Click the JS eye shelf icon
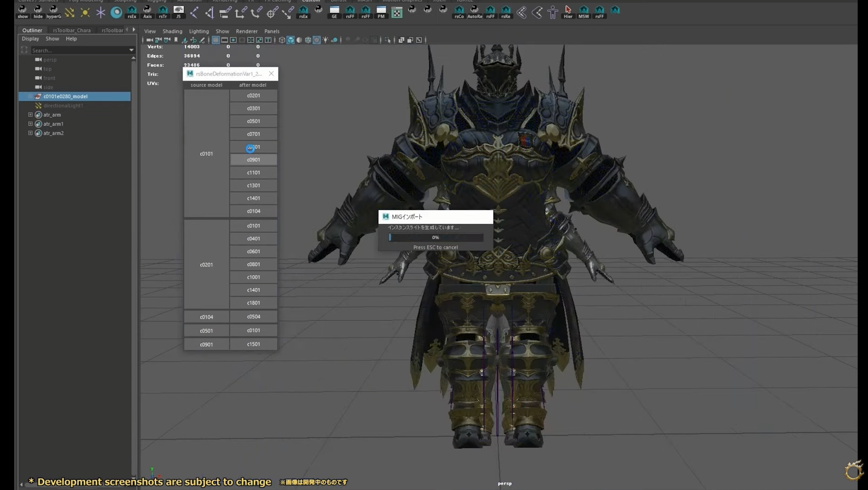 point(178,12)
